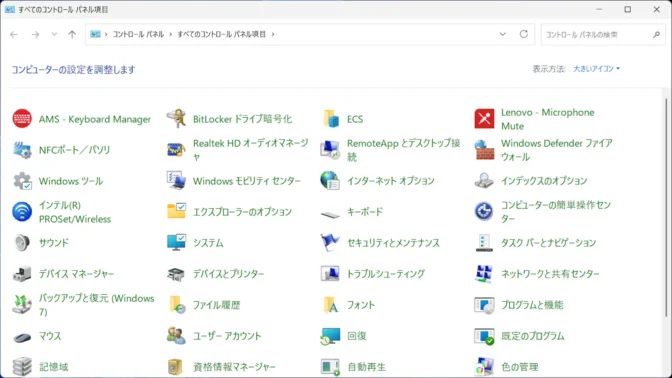Open プログラムと機能 icon
The height and width of the screenshot is (378, 672).
[484, 305]
